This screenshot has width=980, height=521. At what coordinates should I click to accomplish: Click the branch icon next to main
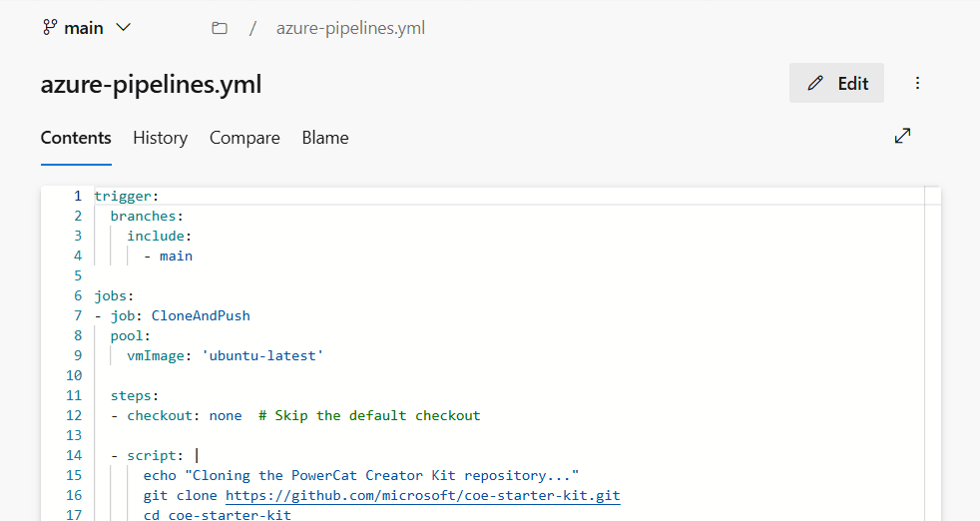point(49,28)
